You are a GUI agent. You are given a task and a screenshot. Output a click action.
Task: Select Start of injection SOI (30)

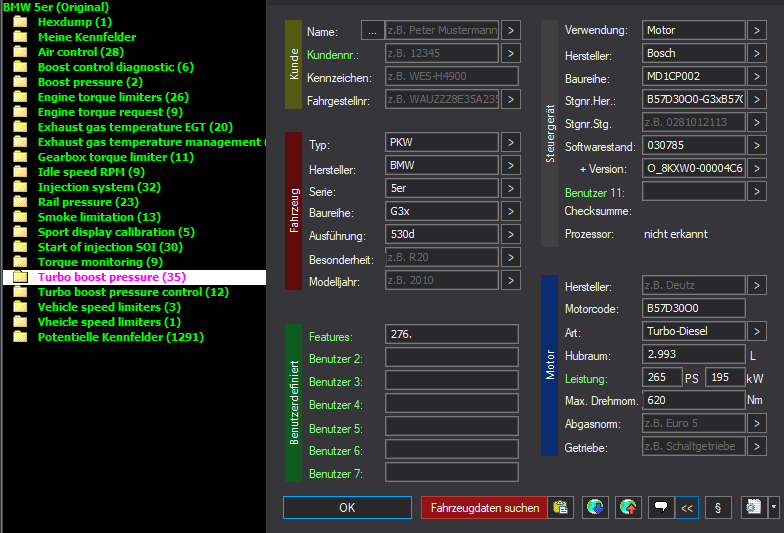pos(110,247)
